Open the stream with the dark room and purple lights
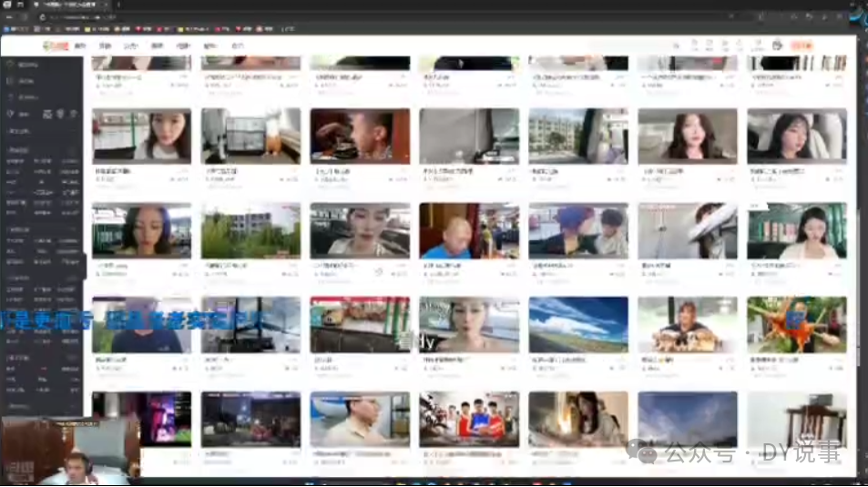 pyautogui.click(x=142, y=420)
